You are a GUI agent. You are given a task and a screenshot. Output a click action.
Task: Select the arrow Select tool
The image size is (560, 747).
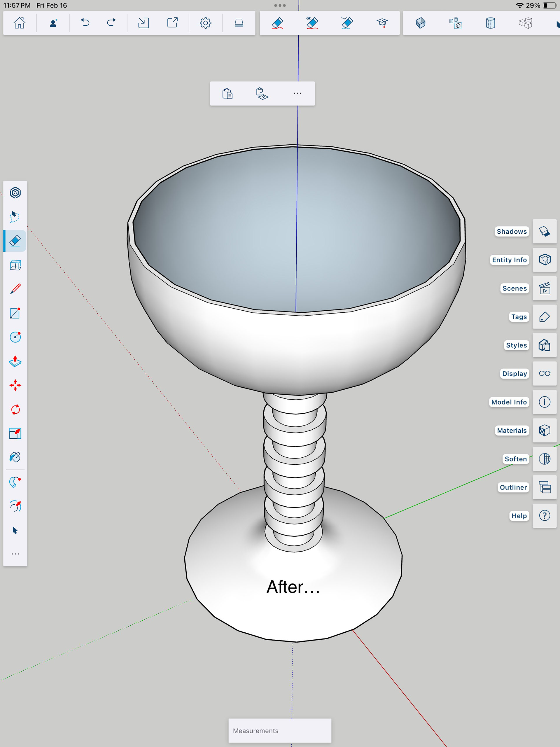tap(15, 530)
